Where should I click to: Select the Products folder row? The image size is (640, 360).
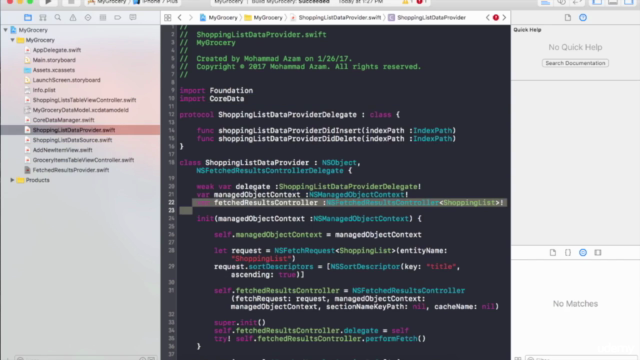click(80, 180)
